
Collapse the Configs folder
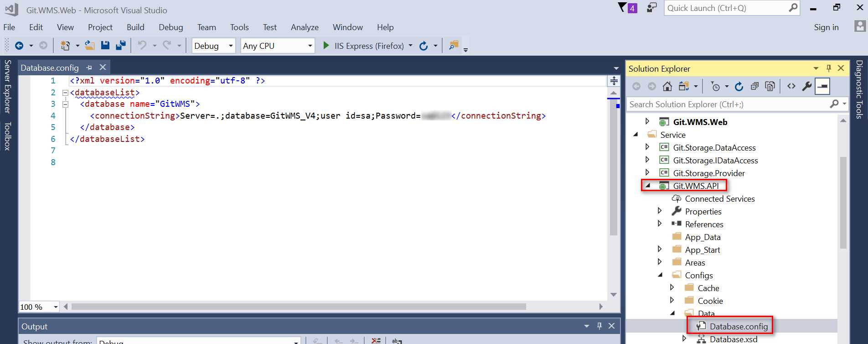[660, 275]
